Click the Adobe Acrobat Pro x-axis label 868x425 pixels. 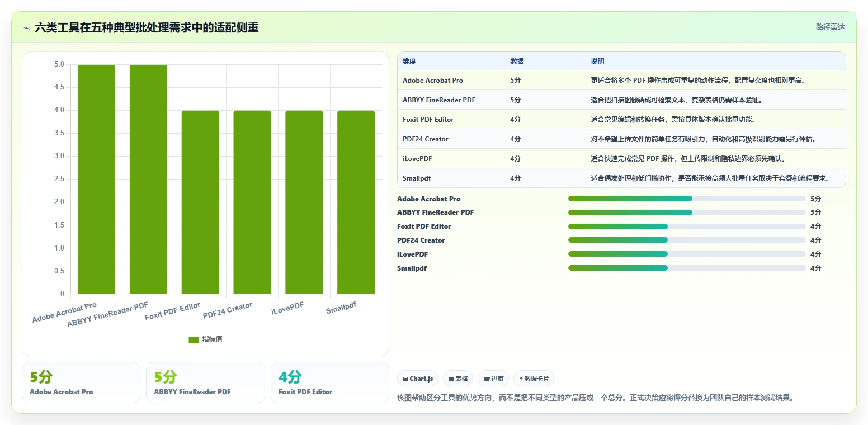click(x=64, y=313)
